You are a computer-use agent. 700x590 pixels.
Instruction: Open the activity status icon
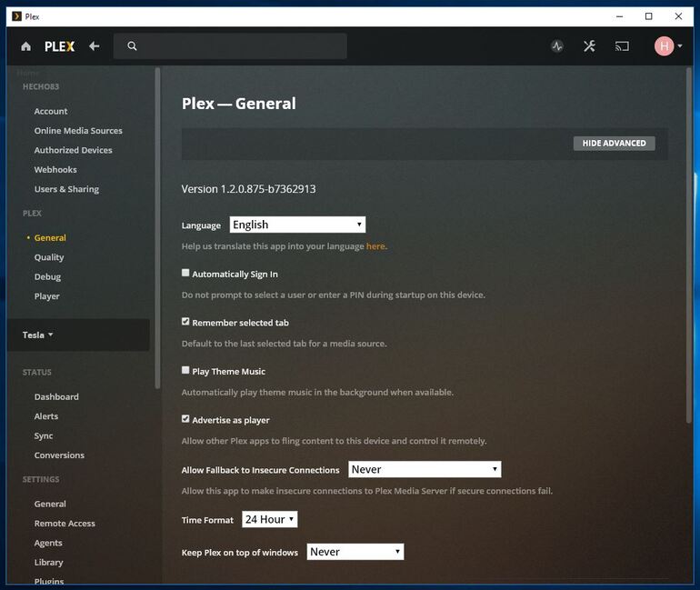557,46
